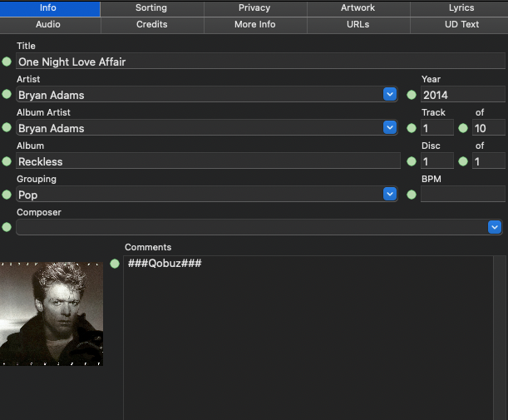Click the Disc total field

point(489,161)
